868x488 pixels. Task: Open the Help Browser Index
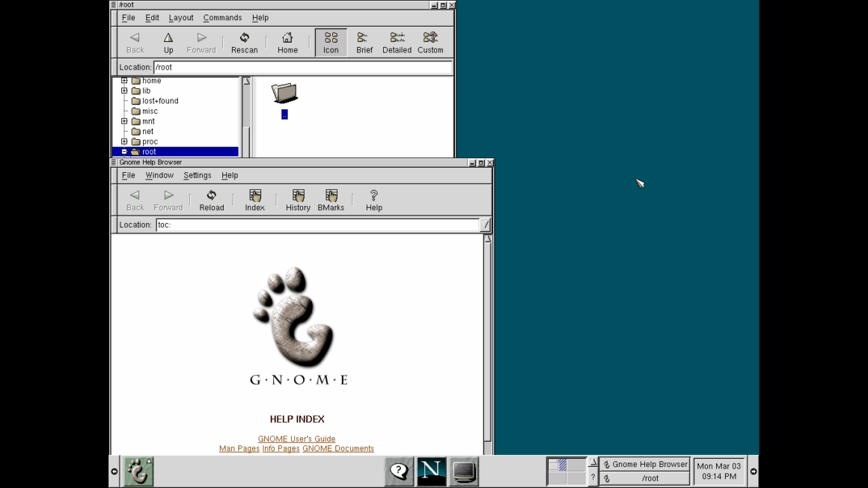coord(254,201)
